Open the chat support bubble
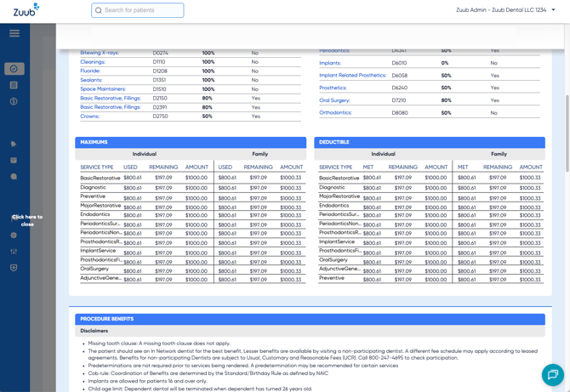Viewport: 570px width, 392px height. click(x=552, y=374)
